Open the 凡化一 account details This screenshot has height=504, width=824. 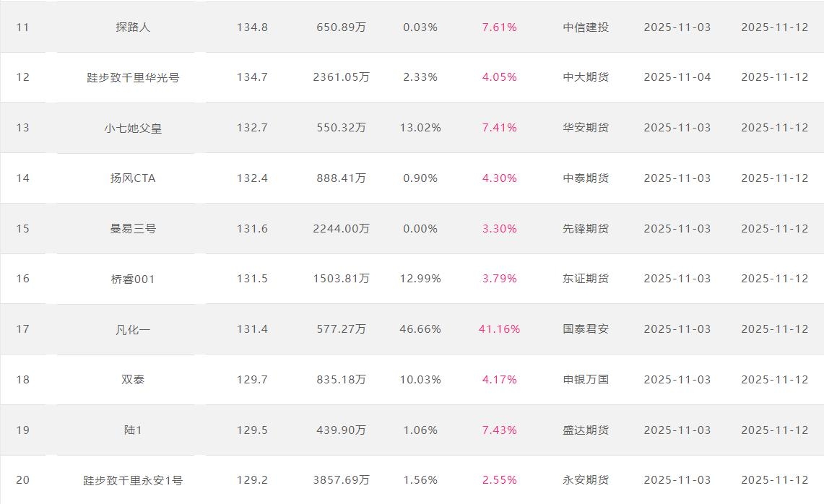point(133,329)
